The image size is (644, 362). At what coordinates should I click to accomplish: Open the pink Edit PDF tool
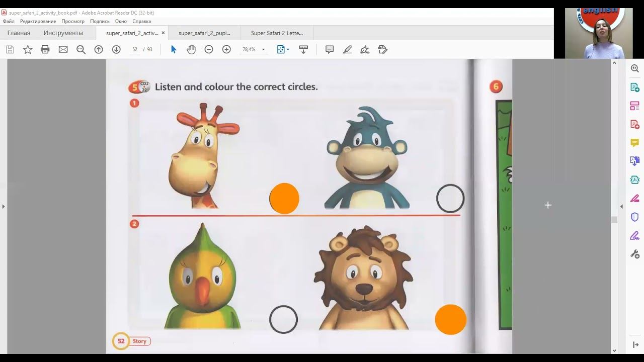pos(635,106)
